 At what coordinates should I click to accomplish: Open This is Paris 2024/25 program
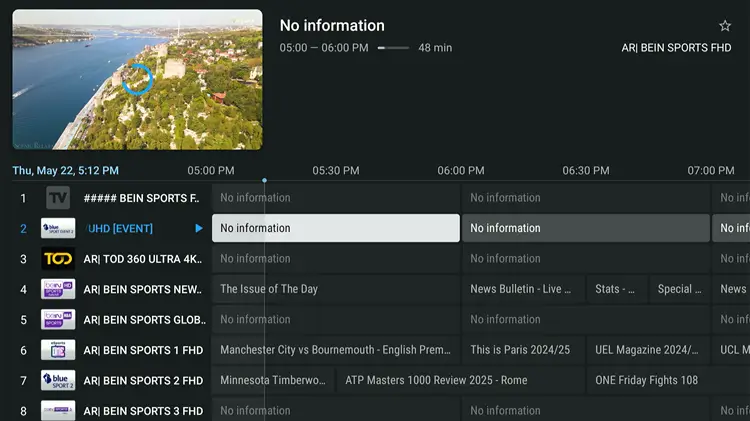[x=523, y=350]
